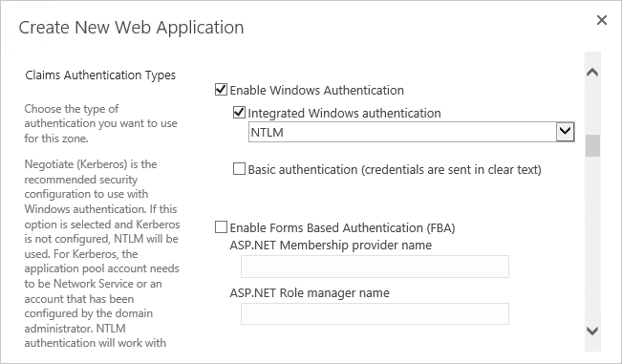Click the text 'Negotiate (Kerberos) is the'
Screen dimensions: 622x364
tap(91, 164)
